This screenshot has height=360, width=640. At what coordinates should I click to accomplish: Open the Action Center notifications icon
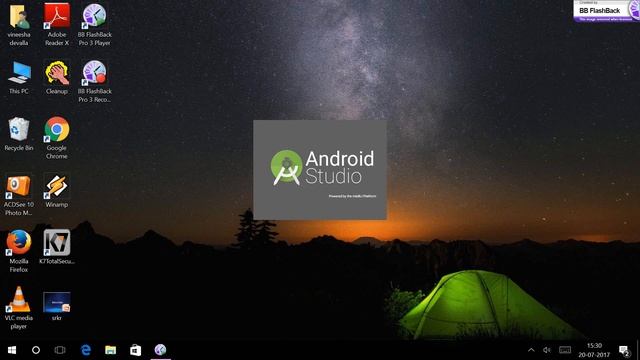pos(624,350)
